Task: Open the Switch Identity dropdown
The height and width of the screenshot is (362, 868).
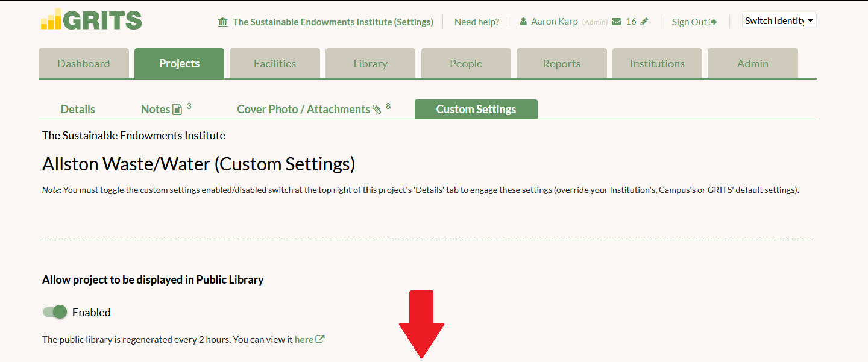Action: (x=779, y=21)
